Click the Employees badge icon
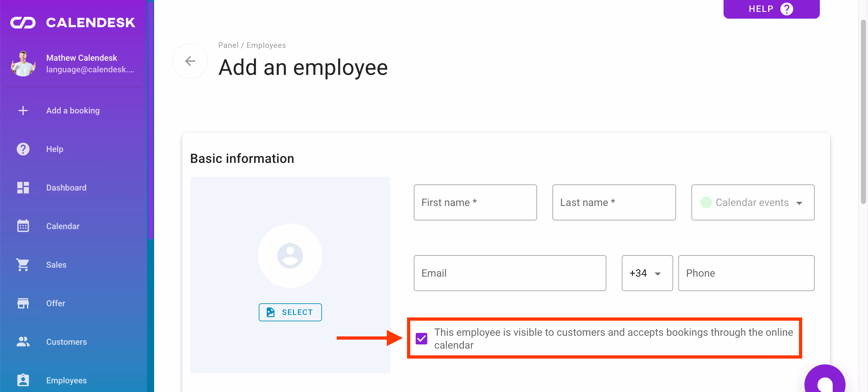 [x=23, y=380]
